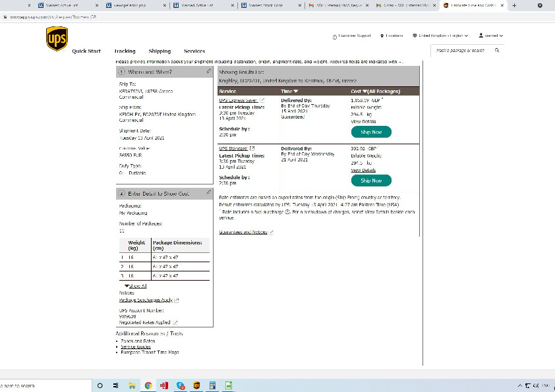
Task: Open the Guarantees and Notices link
Action: click(243, 232)
